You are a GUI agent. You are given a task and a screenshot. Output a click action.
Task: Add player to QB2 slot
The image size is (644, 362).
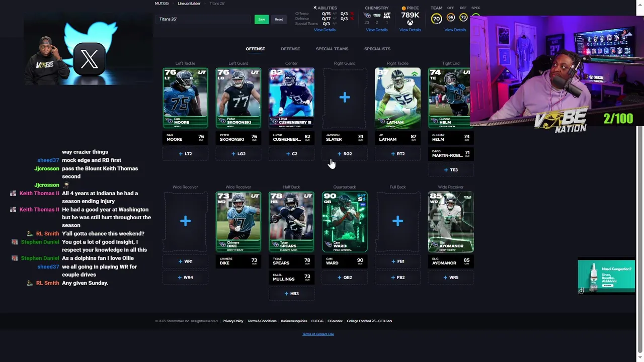coord(345,278)
